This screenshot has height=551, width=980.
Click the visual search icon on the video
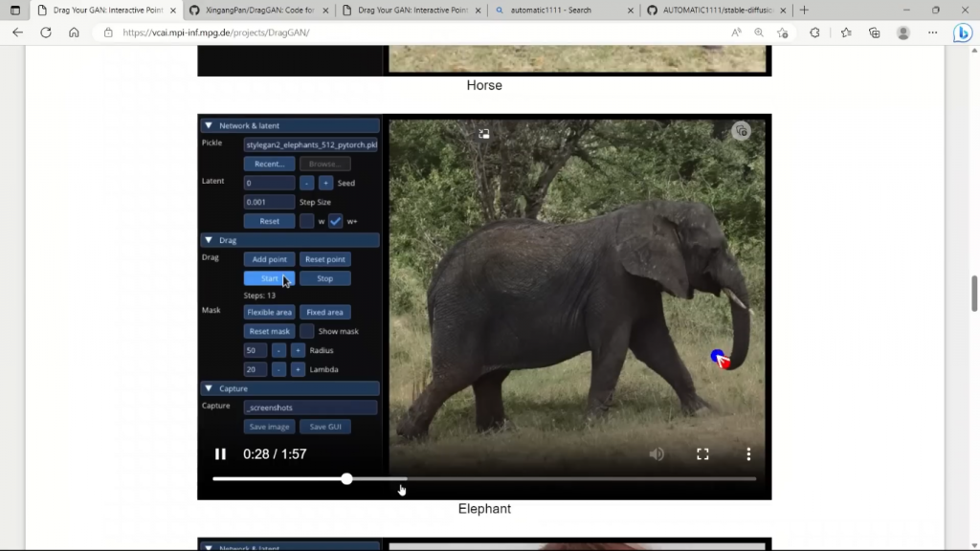coord(741,131)
